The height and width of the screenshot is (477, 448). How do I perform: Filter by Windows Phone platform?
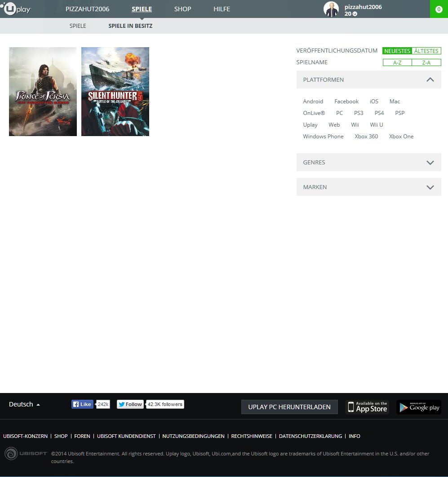tap(323, 136)
